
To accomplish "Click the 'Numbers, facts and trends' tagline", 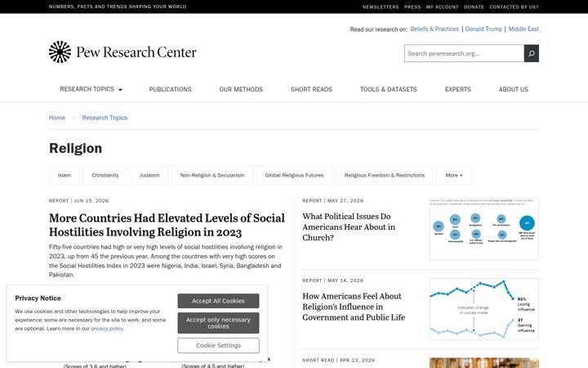I will click(x=118, y=7).
